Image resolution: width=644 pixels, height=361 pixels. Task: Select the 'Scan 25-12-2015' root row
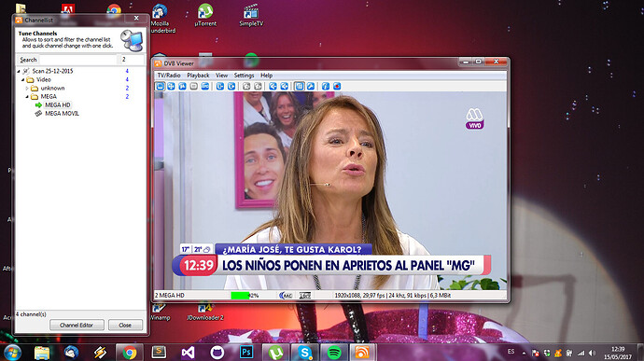[52, 71]
